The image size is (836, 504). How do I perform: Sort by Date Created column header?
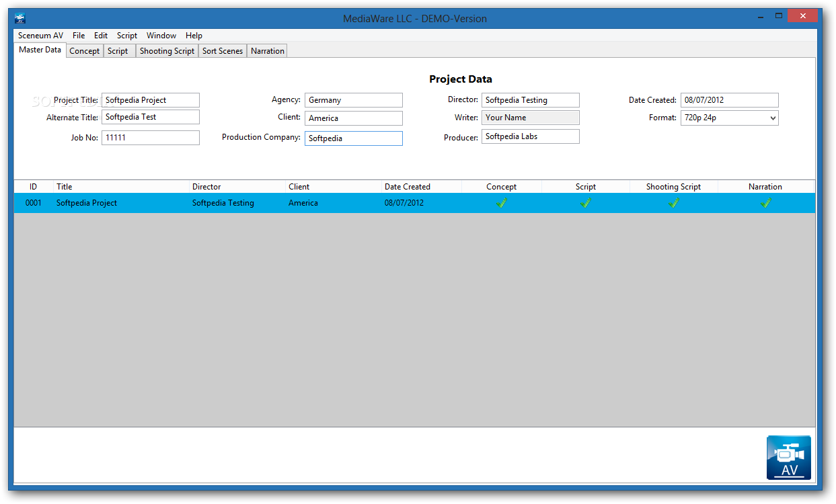(421, 187)
